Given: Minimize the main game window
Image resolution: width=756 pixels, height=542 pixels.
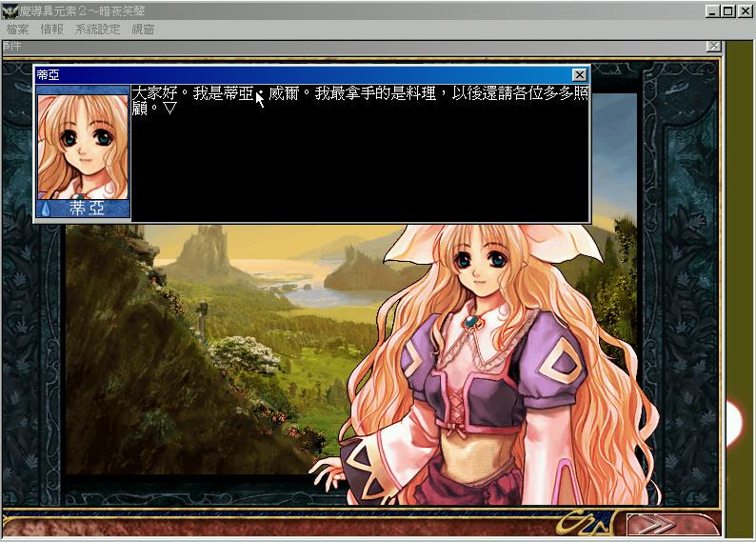Looking at the screenshot, I should [712, 10].
